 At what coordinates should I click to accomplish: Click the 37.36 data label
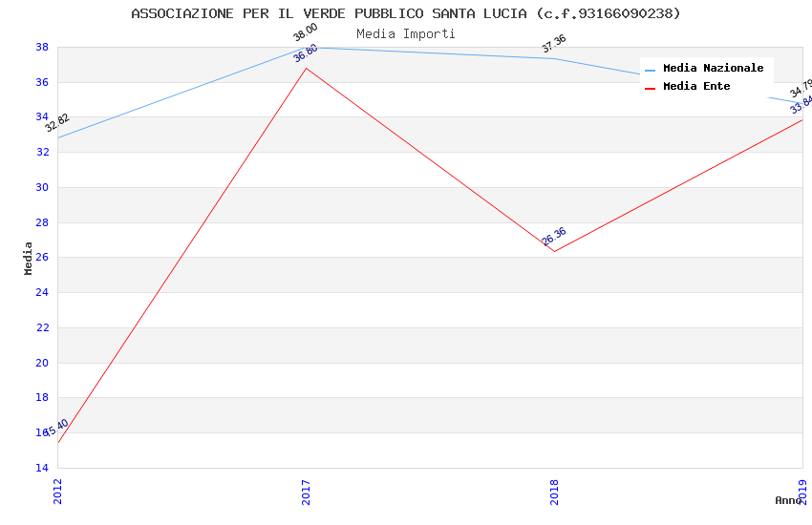tap(553, 44)
